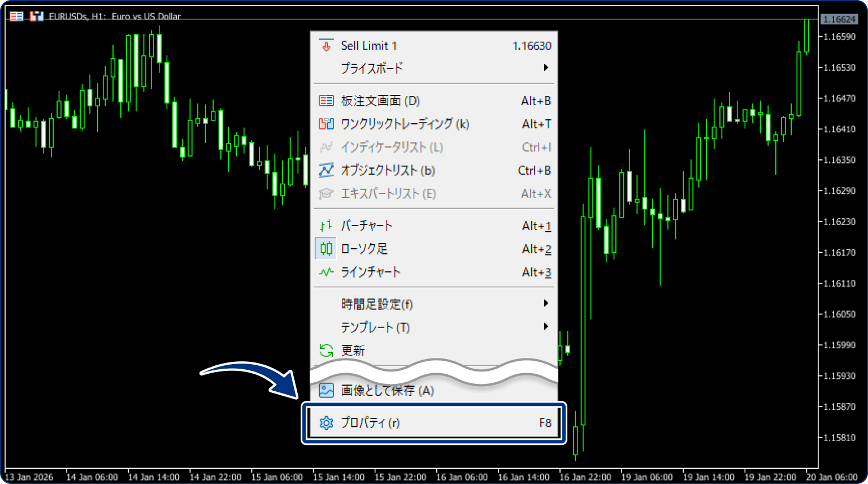Click the depth-of-market icon in the chart title bar
The image size is (868, 484).
click(15, 15)
